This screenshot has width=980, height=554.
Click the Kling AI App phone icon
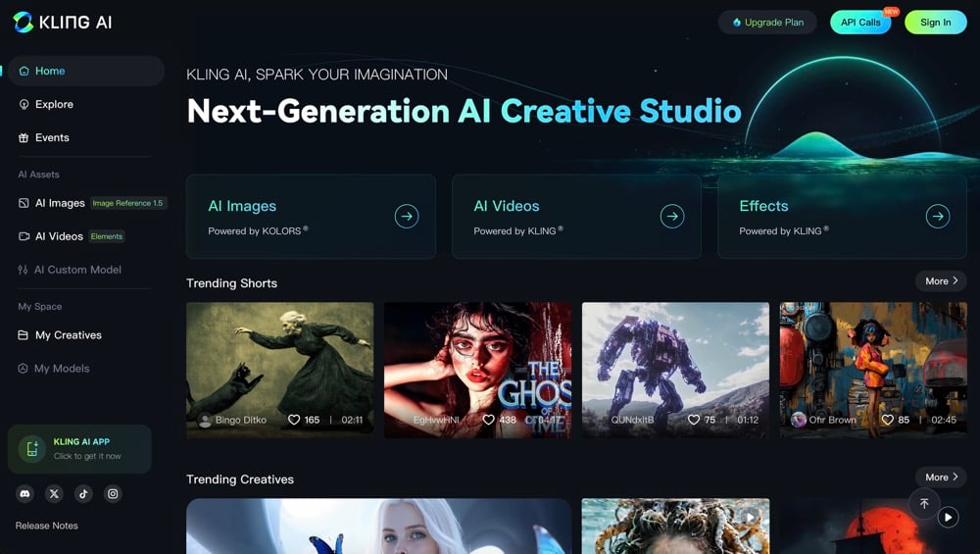32,449
